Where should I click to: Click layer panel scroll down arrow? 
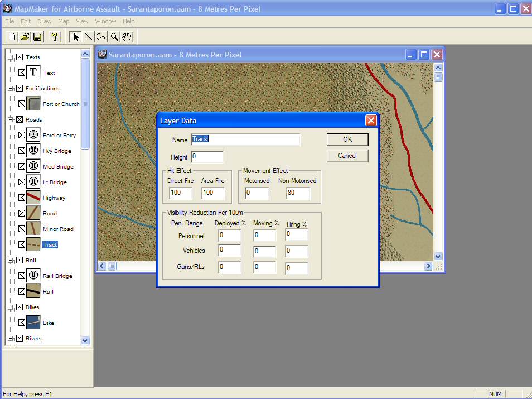pos(85,340)
